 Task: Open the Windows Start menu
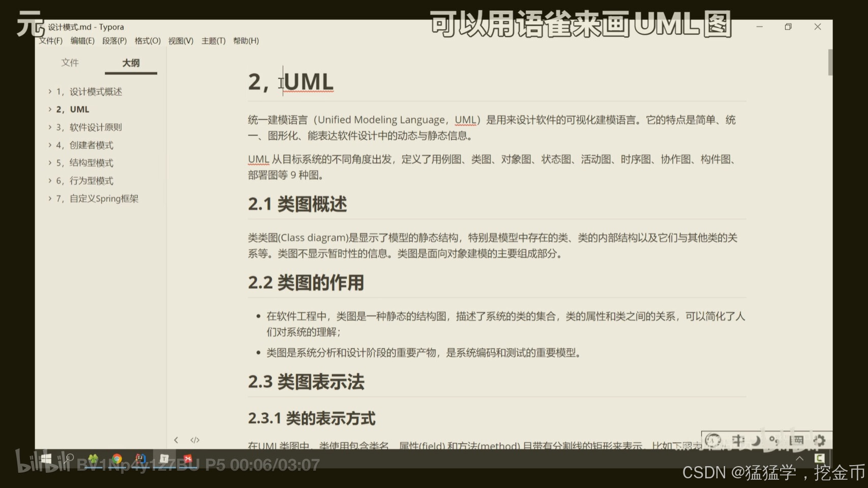pos(46,459)
